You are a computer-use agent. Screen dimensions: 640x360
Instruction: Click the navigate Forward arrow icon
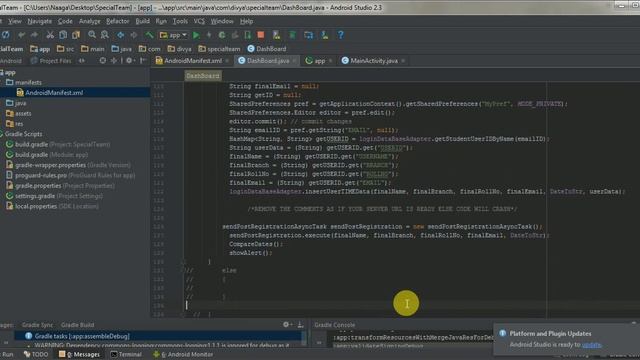pos(134,35)
